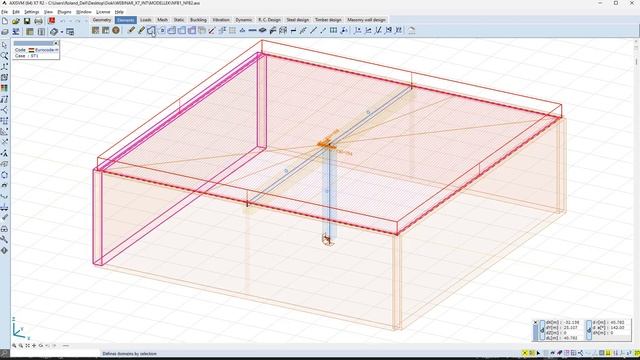Toggle the yellow highlighted square status bar button
Screen dimensions: 640x360
(x=608, y=353)
